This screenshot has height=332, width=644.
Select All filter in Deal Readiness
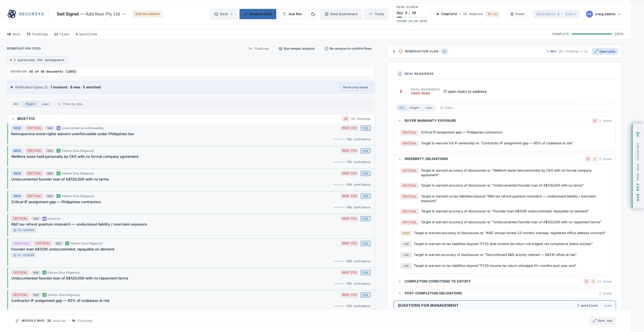point(402,108)
